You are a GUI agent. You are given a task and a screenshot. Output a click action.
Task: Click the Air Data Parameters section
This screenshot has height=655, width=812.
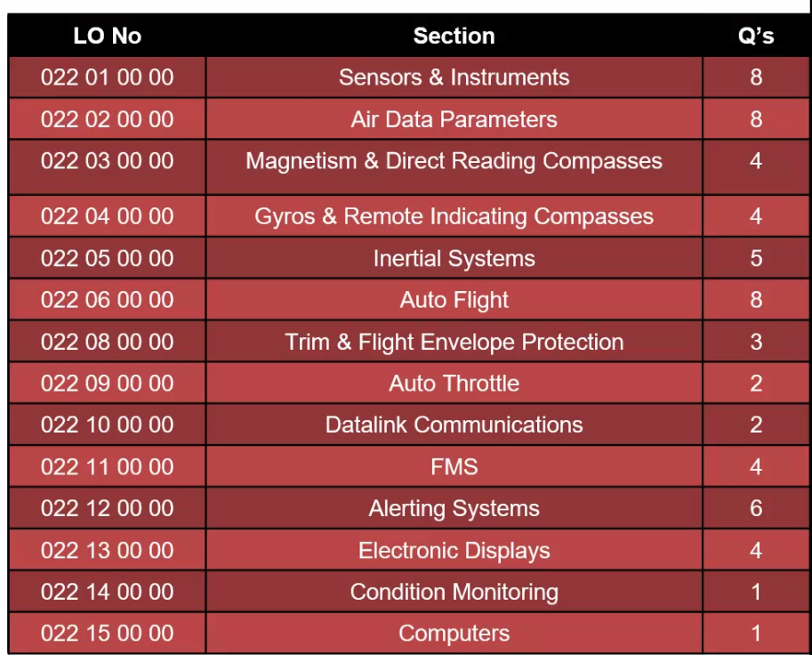point(454,119)
